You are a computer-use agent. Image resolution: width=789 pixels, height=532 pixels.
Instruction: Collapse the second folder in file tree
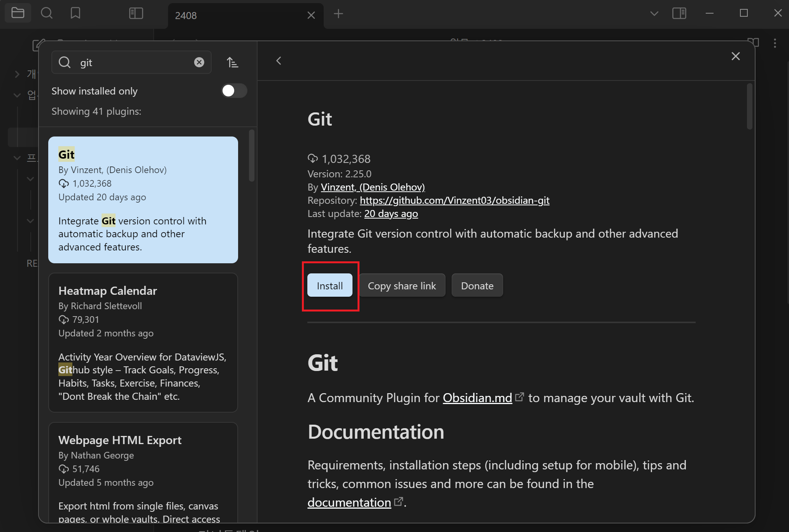coord(17,95)
